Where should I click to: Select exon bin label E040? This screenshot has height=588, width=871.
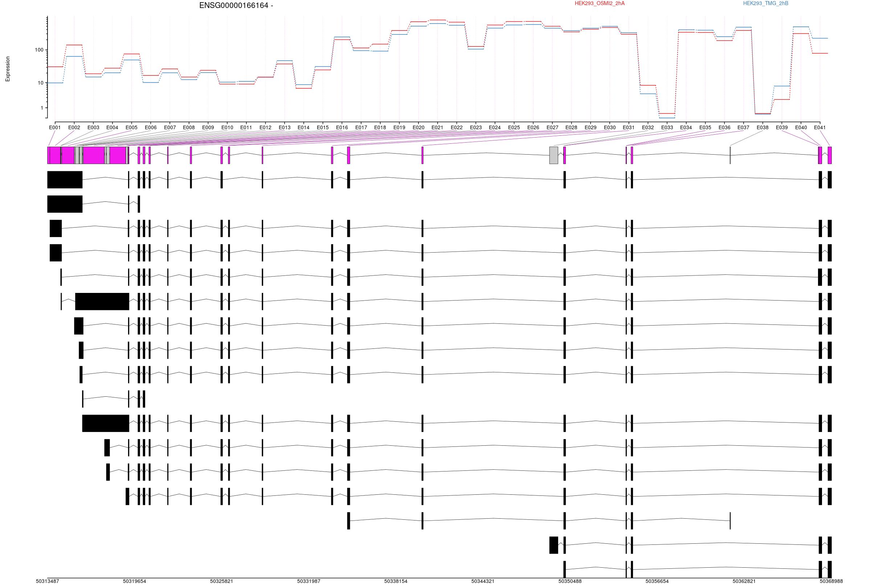(x=801, y=127)
